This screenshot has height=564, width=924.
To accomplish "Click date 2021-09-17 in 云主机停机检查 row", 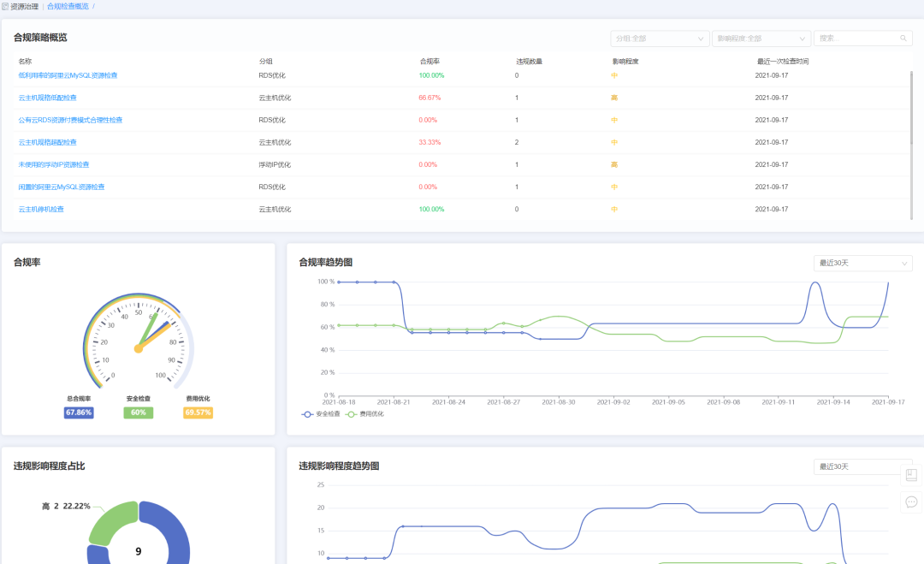I will click(x=772, y=209).
